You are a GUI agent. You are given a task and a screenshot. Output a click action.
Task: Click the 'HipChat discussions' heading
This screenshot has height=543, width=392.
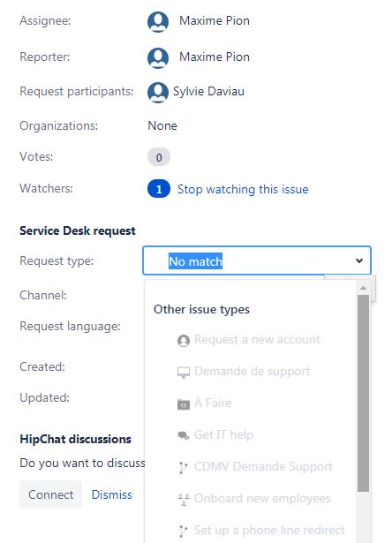pyautogui.click(x=75, y=439)
